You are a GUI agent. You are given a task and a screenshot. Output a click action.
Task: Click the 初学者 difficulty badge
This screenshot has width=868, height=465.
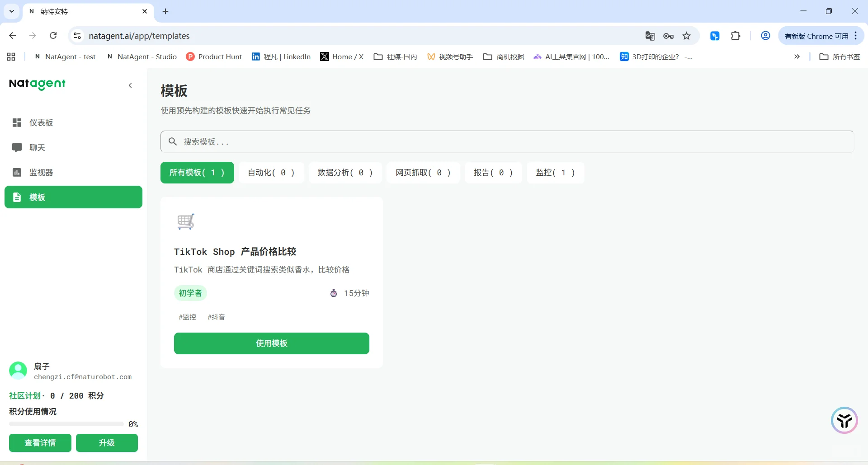(x=190, y=293)
